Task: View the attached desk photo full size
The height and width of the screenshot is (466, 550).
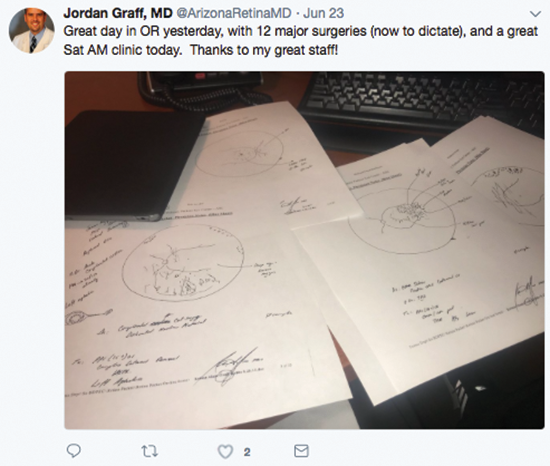Action: (x=304, y=250)
